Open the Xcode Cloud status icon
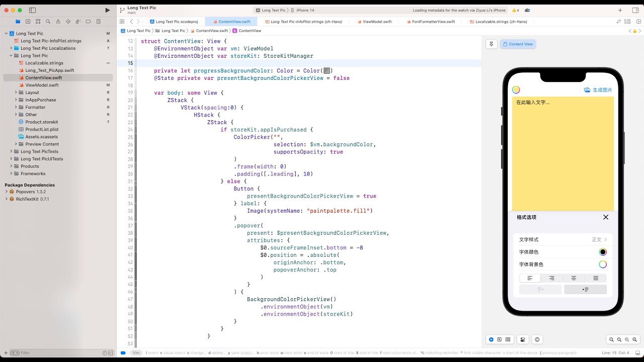The image size is (644, 362). coord(527,10)
